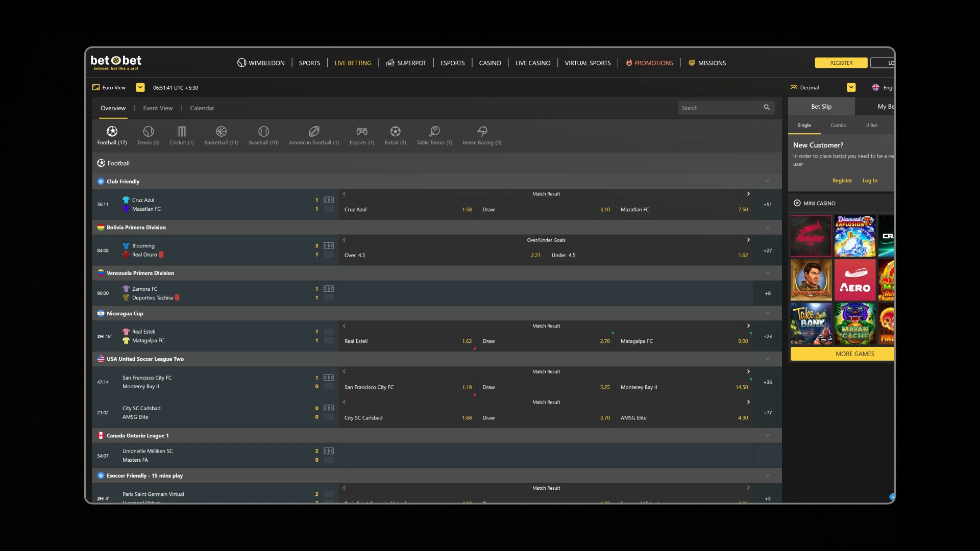The image size is (980, 551).
Task: Select the Cricket sport icon
Action: tap(182, 131)
